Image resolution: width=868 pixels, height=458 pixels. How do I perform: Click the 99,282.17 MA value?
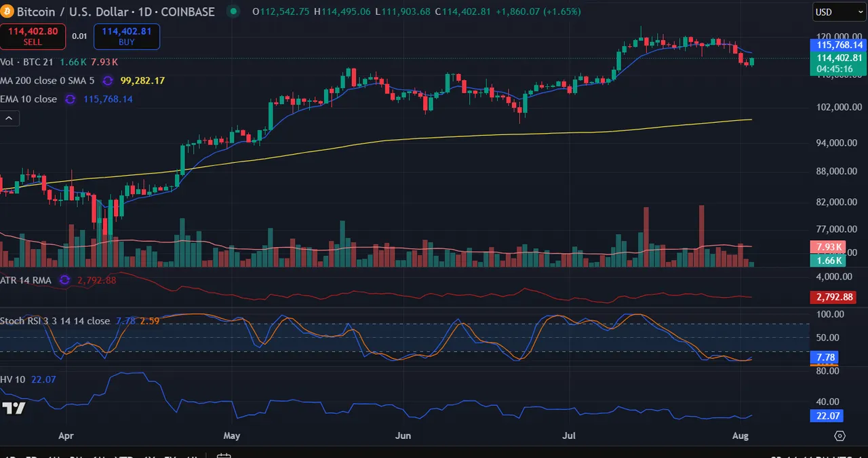tap(142, 80)
